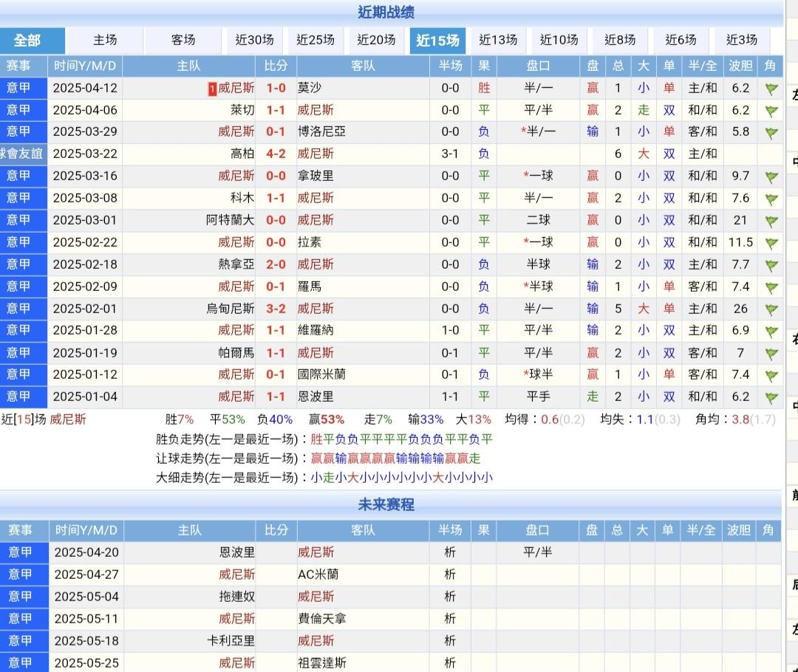The height and width of the screenshot is (672, 798).
Task: Select the corner flag icon for 2025-03-01 match
Action: click(x=771, y=222)
